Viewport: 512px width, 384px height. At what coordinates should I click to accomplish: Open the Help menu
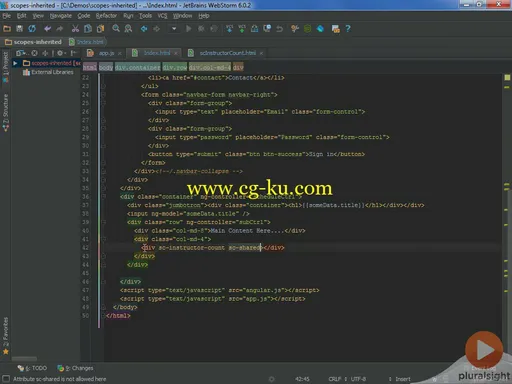point(204,16)
